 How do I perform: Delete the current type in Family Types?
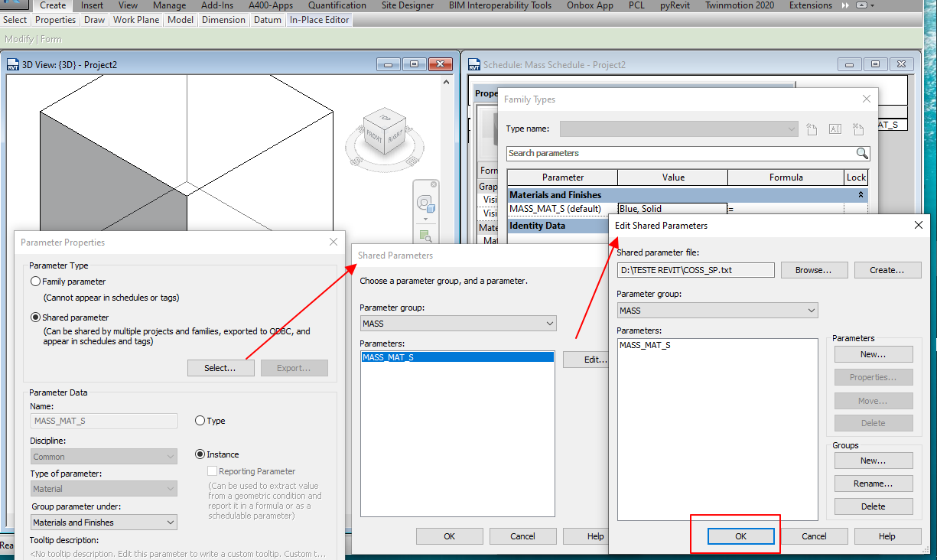[857, 129]
